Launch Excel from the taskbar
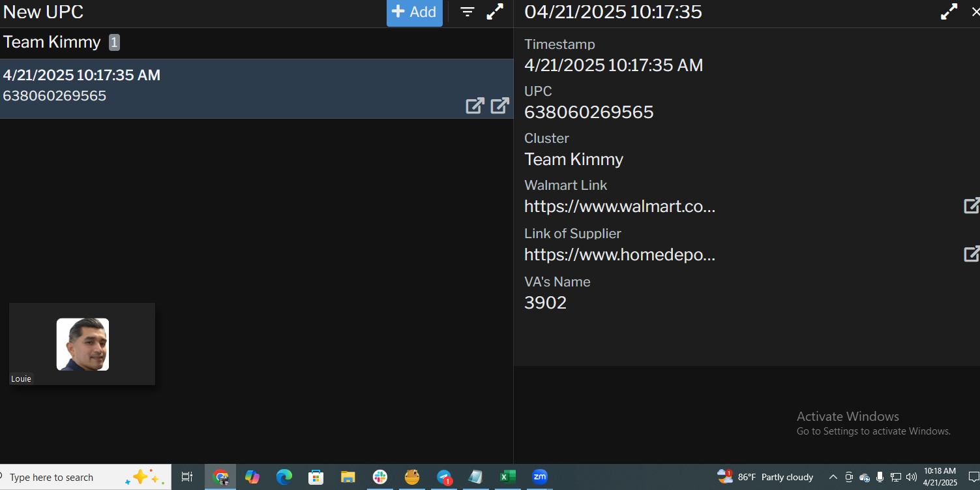The image size is (980, 490). 508,477
